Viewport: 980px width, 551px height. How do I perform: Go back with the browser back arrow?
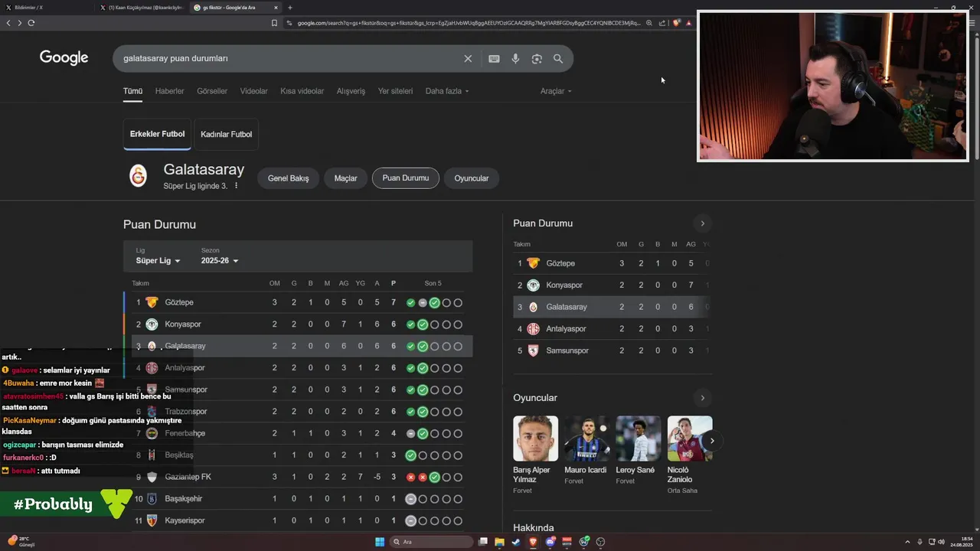(8, 23)
